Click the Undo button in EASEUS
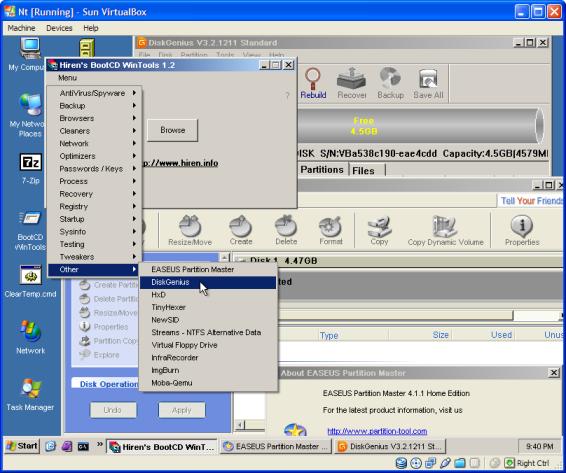Image resolution: width=566 pixels, height=473 pixels. click(x=113, y=410)
